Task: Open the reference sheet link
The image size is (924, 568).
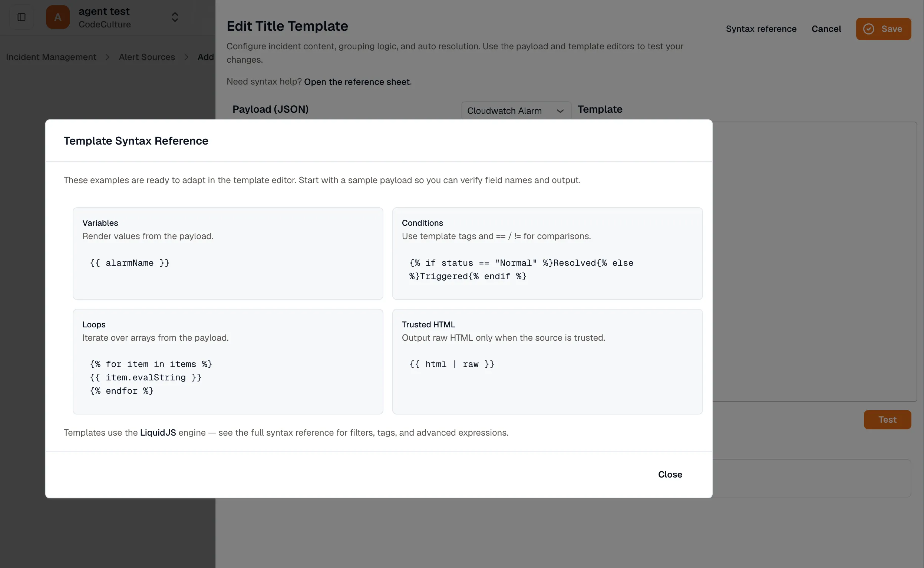Action: point(357,82)
